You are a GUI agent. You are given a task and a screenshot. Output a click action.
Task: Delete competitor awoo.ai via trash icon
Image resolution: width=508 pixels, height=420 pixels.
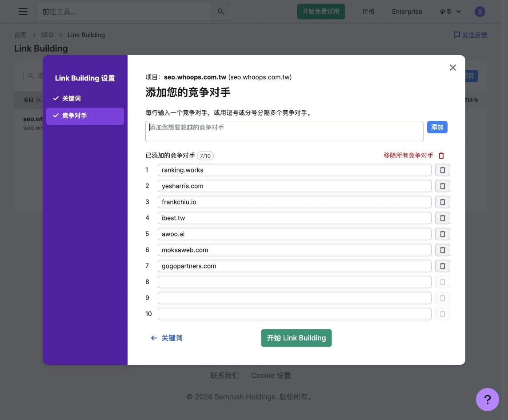click(442, 234)
